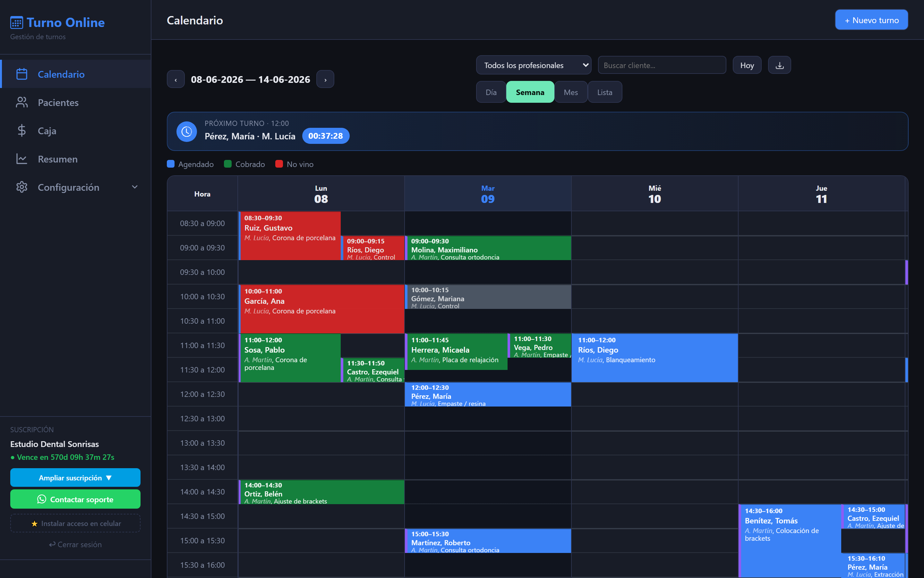924x578 pixels.
Task: Select the Semana view tab
Action: click(x=530, y=92)
